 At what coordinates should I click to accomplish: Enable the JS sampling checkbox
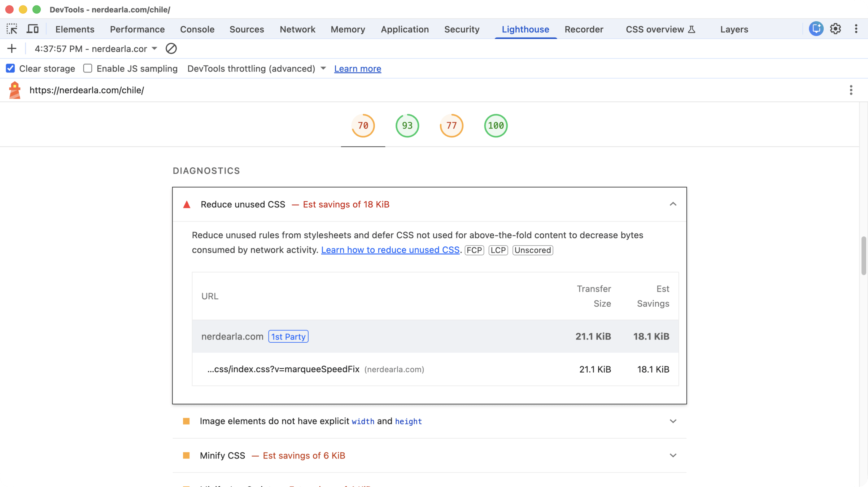coord(88,69)
